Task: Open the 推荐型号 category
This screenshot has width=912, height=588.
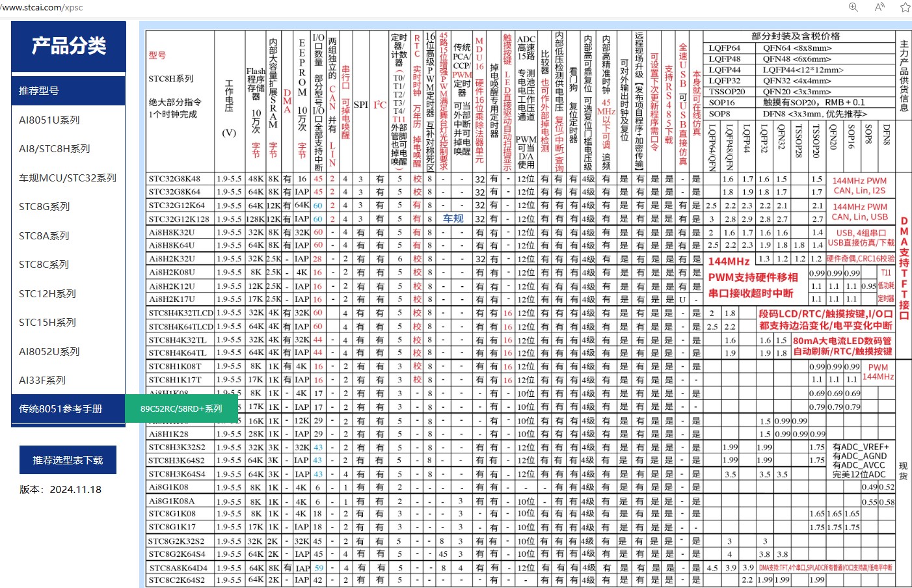Action: 68,90
